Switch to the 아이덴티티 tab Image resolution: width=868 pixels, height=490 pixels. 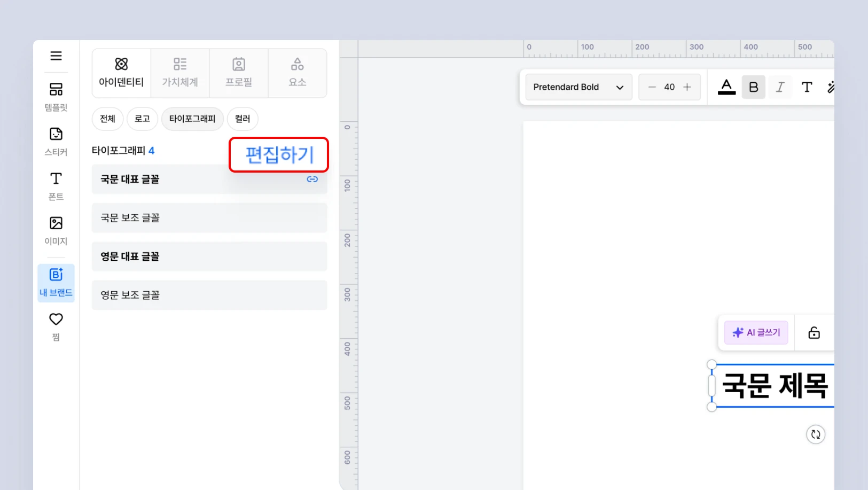point(121,73)
